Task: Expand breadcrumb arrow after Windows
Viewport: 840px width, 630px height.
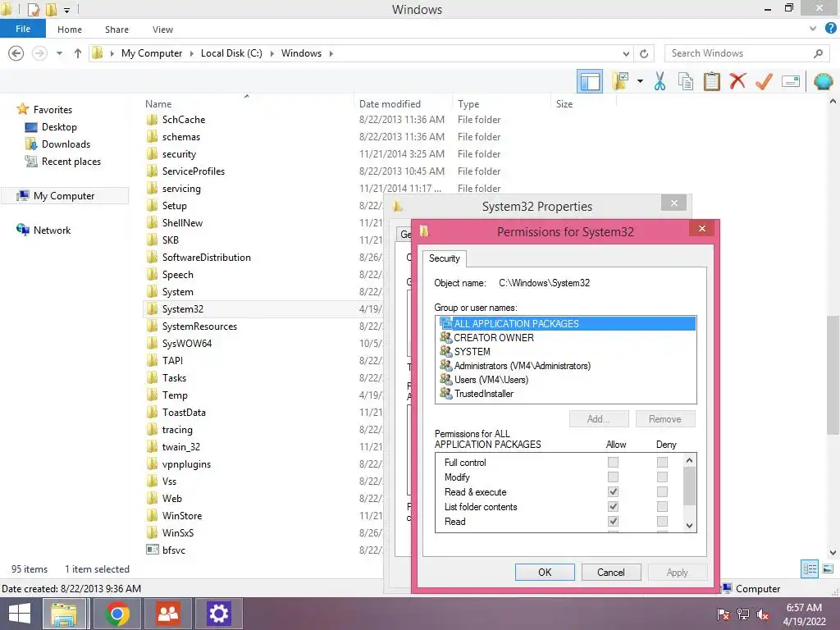Action: (331, 53)
